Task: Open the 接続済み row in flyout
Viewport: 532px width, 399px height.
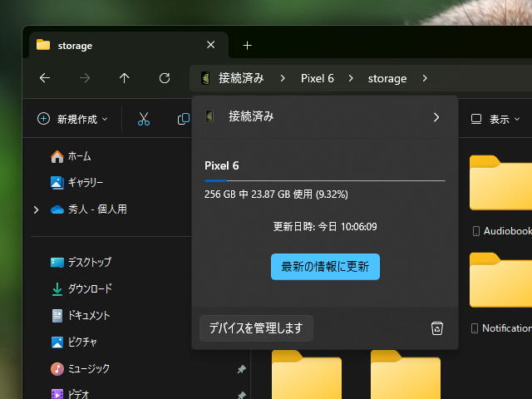Action: point(325,117)
